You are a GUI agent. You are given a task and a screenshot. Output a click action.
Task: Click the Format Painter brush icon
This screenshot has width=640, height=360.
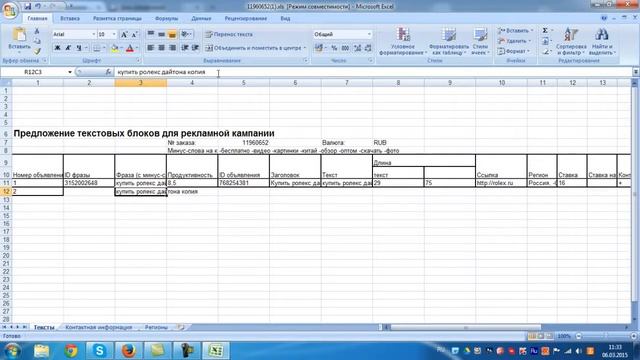click(x=37, y=51)
